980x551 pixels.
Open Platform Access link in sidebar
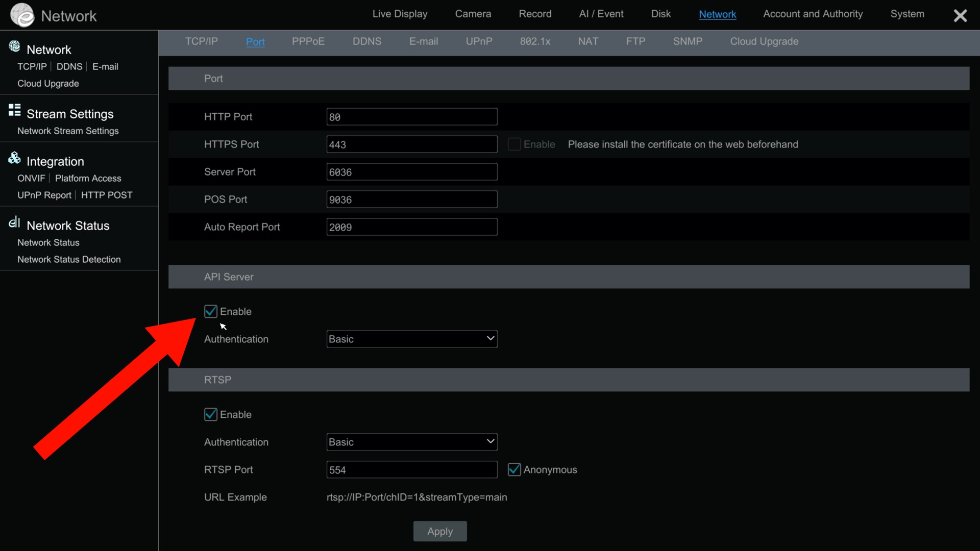click(88, 178)
